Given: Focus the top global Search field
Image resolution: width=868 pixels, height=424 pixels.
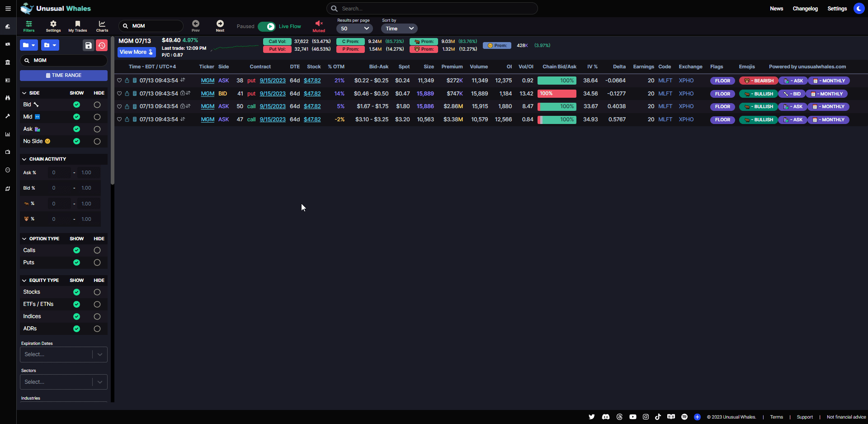Looking at the screenshot, I should (x=432, y=9).
